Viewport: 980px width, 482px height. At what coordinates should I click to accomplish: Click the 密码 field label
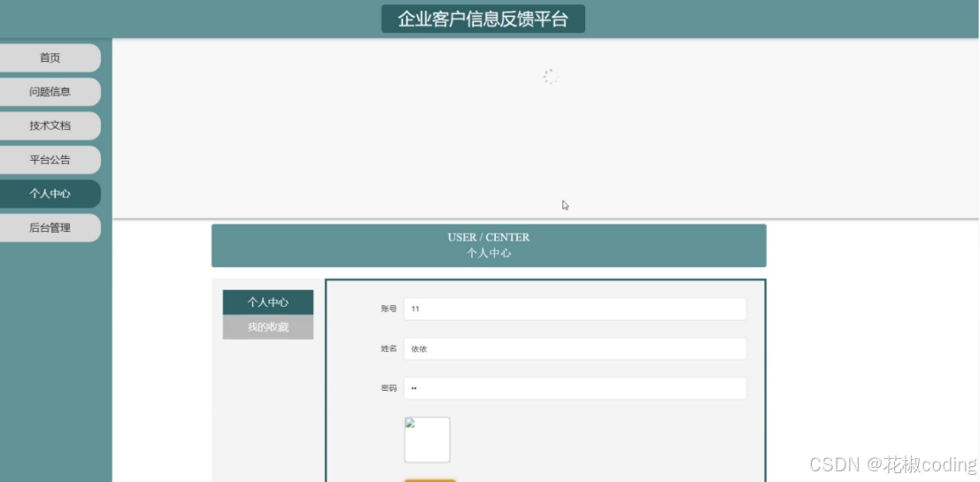tap(389, 388)
